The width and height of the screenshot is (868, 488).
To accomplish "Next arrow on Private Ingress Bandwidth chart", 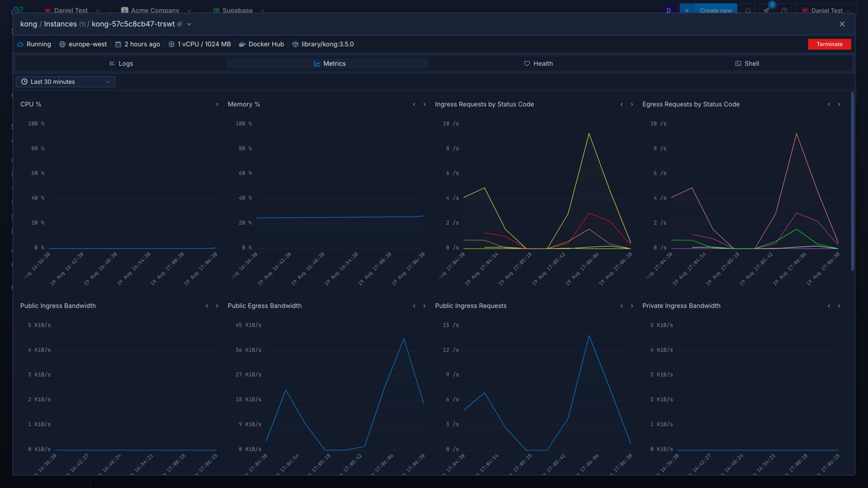I will point(839,306).
